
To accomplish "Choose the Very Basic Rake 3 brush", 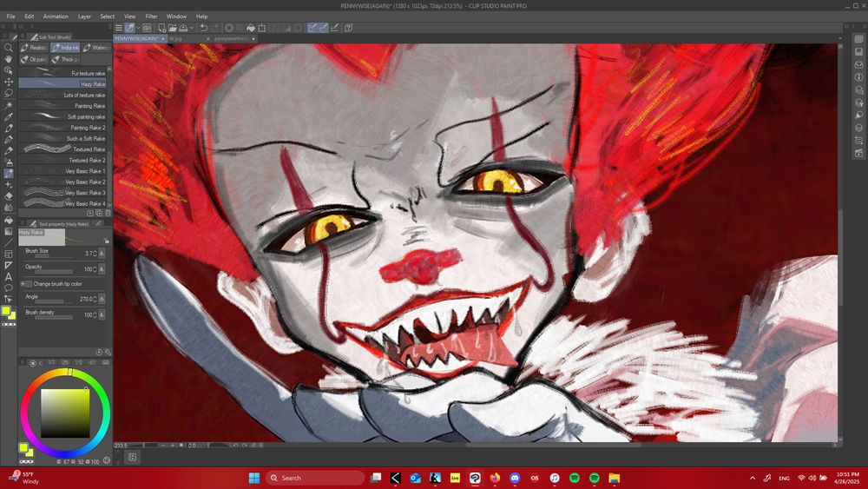I will point(62,193).
